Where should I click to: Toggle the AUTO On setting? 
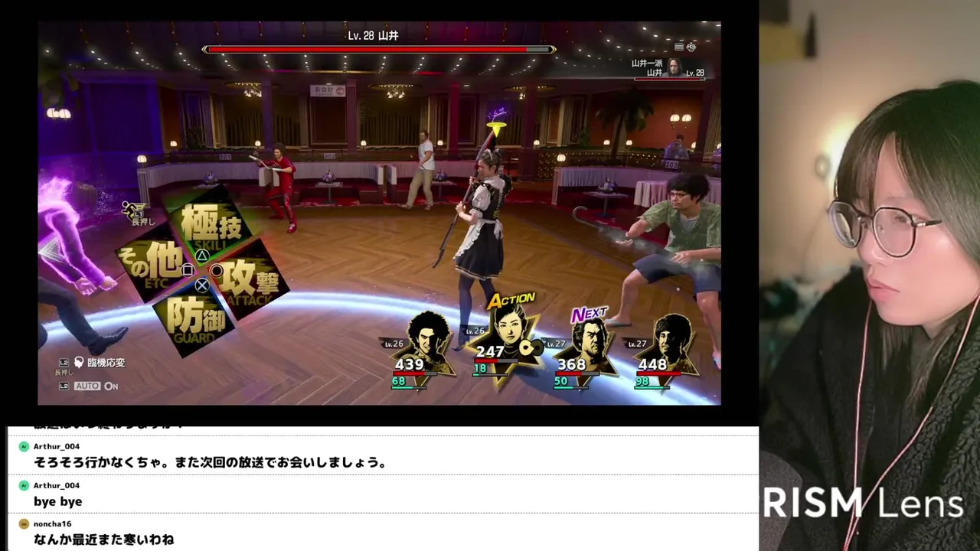pyautogui.click(x=96, y=386)
